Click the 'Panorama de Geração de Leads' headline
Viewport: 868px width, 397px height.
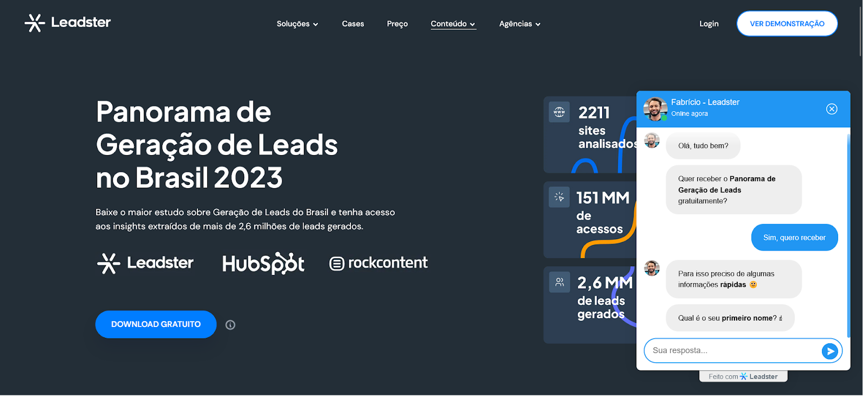coord(216,145)
